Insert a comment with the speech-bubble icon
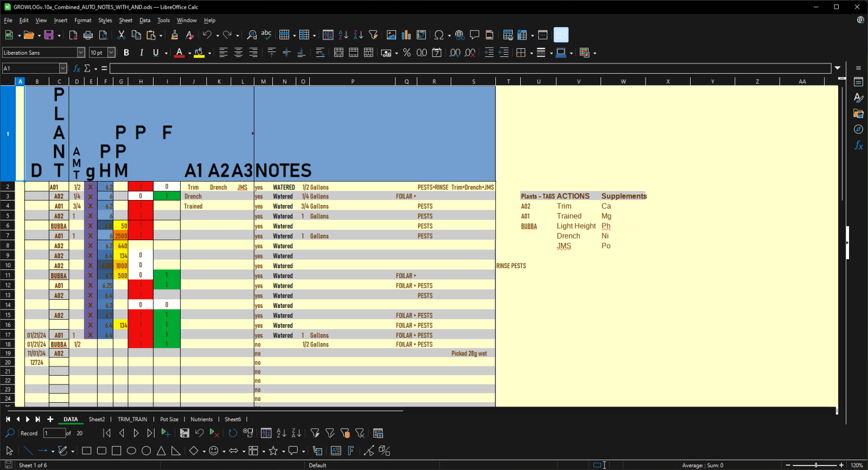Image resolution: width=868 pixels, height=470 pixels. tap(475, 35)
